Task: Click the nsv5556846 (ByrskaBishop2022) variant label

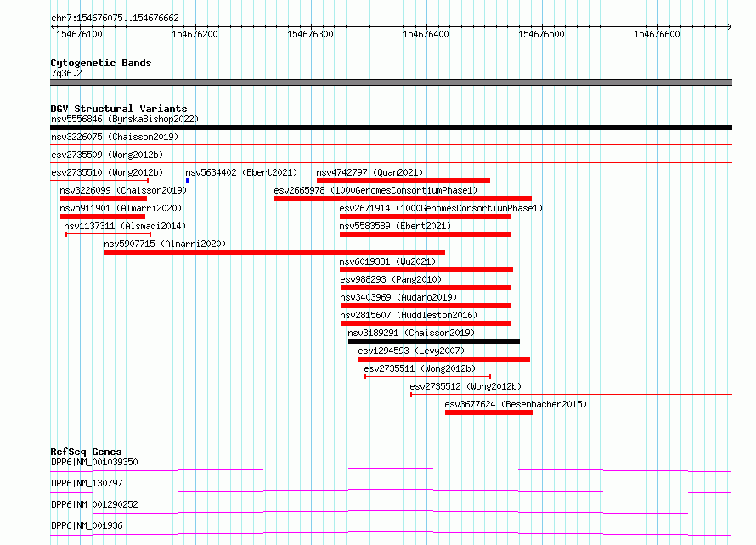Action: tap(124, 119)
